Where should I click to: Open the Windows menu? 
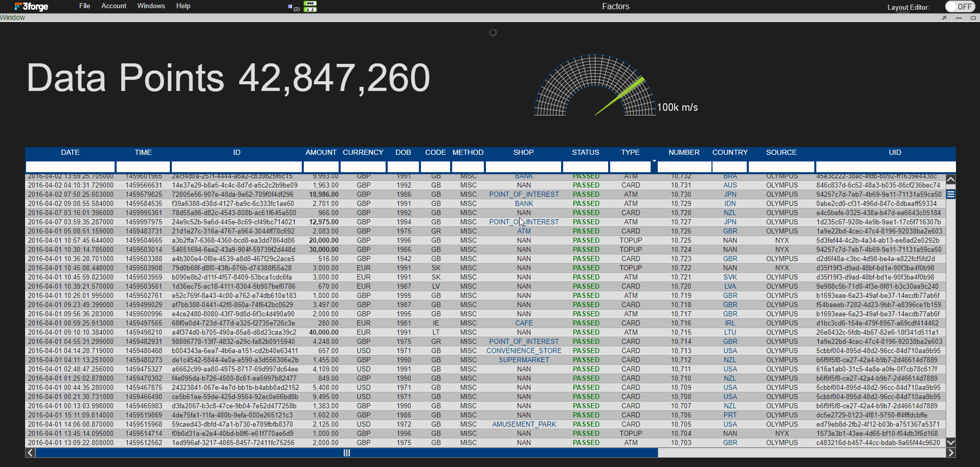[151, 6]
